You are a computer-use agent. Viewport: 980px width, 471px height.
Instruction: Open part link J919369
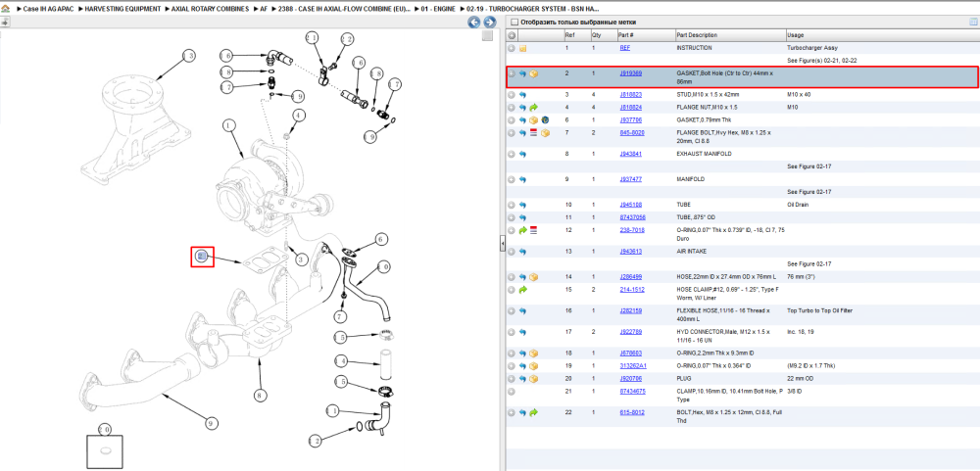tap(630, 73)
